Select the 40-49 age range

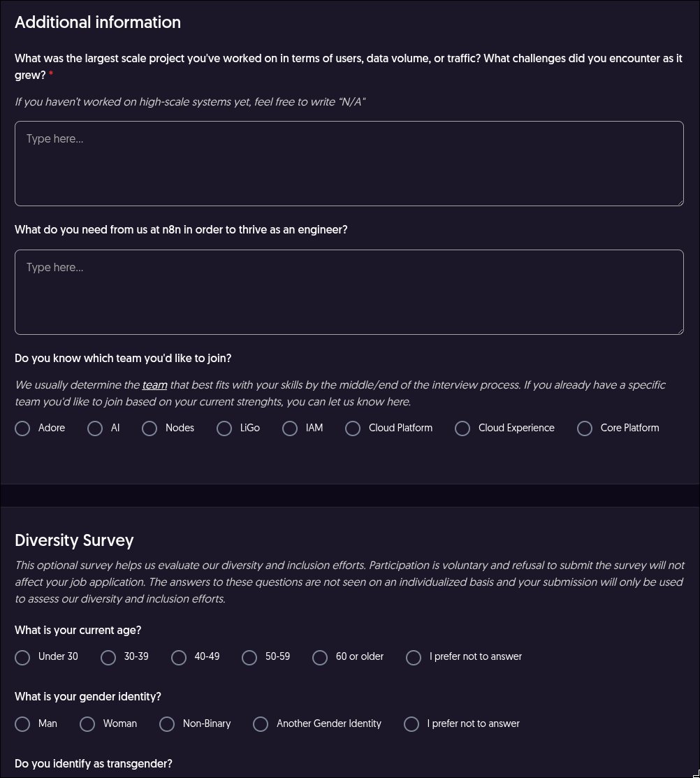click(x=178, y=658)
